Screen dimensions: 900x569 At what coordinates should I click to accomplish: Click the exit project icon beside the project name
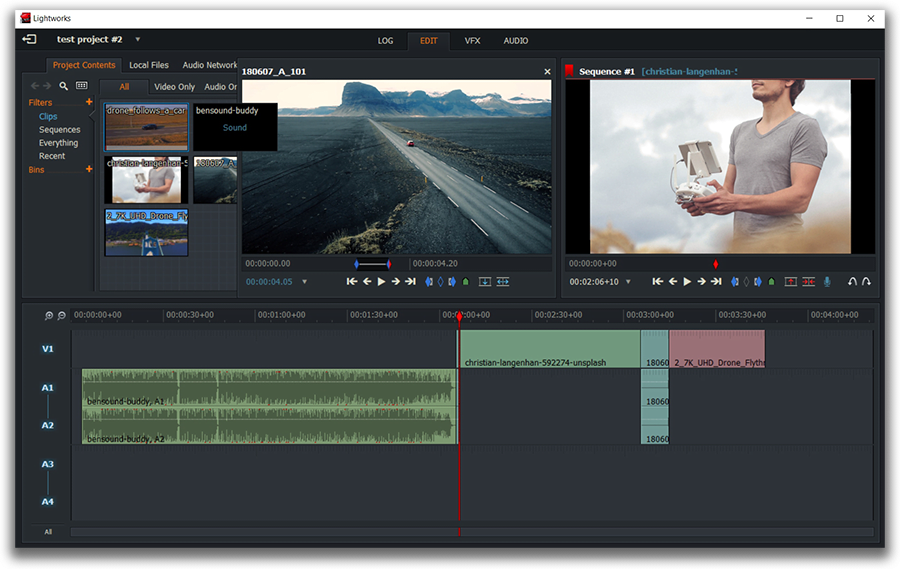29,40
